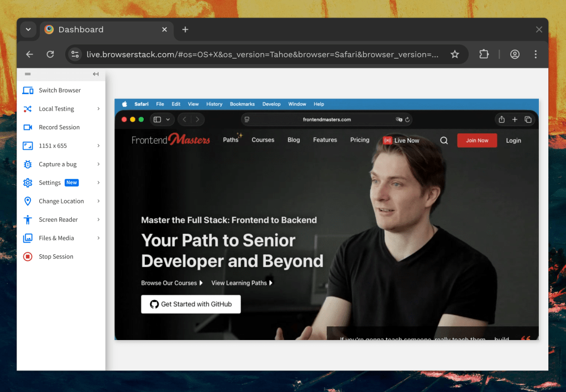Open Chrome extensions puzzle icon
This screenshot has height=392, width=566.
(x=484, y=54)
